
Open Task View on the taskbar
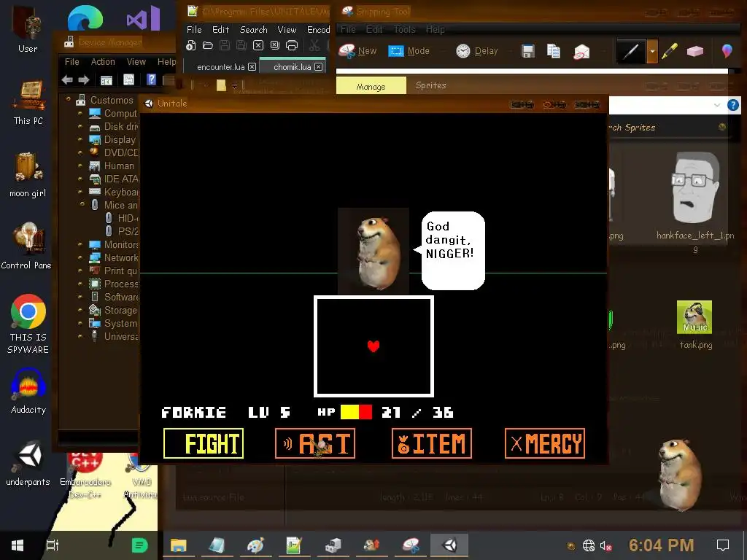point(52,545)
